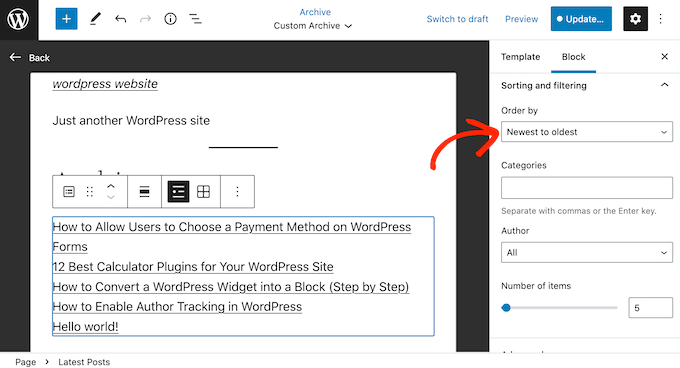The height and width of the screenshot is (368, 680).
Task: Click the Update button
Action: 581,19
